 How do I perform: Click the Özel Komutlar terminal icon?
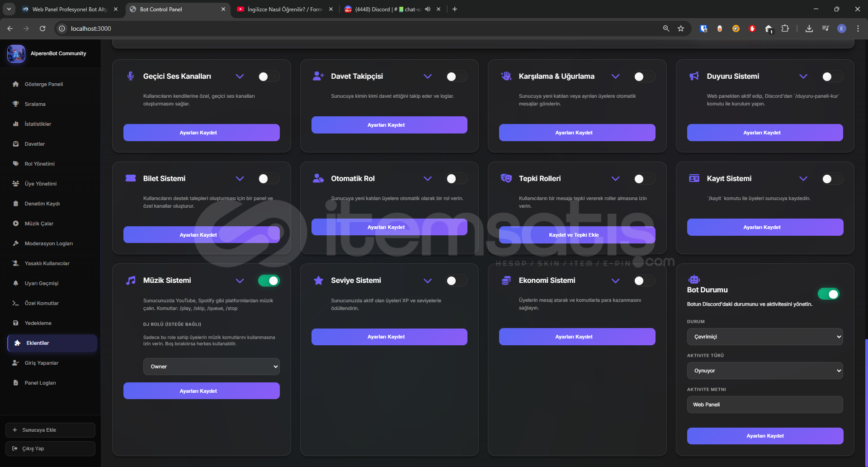click(16, 303)
